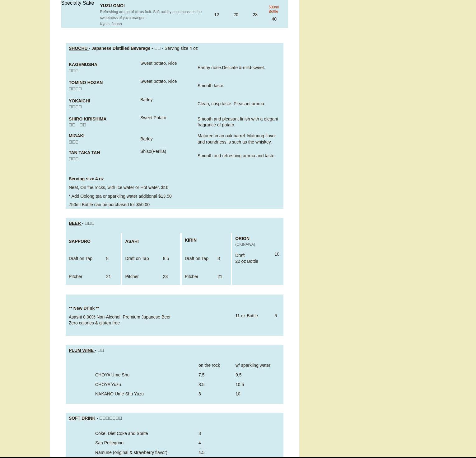
Task: Click the bold 'Serving size 4 oz' note
Action: [x=86, y=179]
